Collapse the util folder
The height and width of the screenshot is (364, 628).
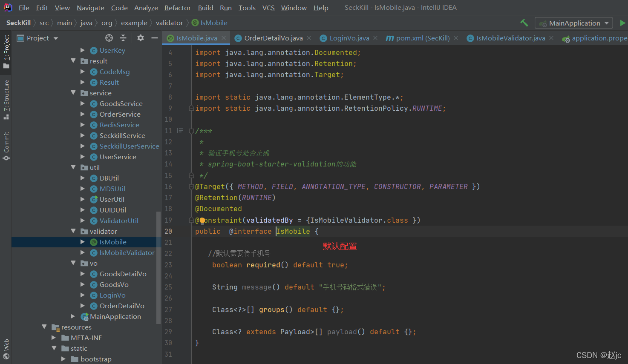[x=73, y=167]
